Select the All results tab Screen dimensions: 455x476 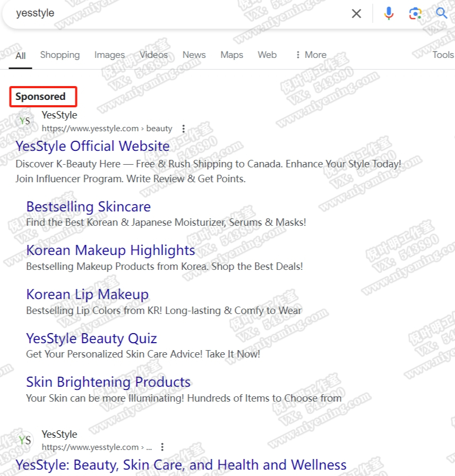pos(20,56)
